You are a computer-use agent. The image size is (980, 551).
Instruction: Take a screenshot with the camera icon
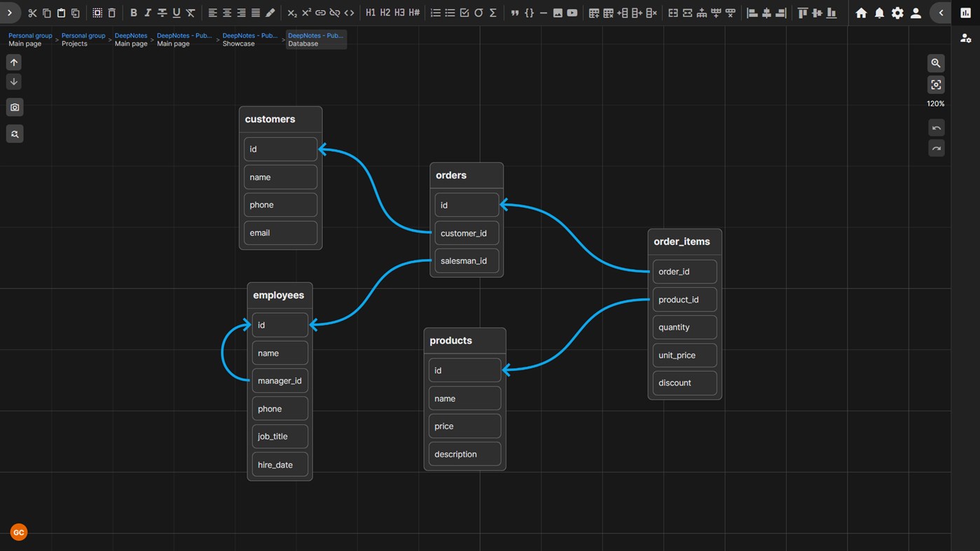coord(15,107)
